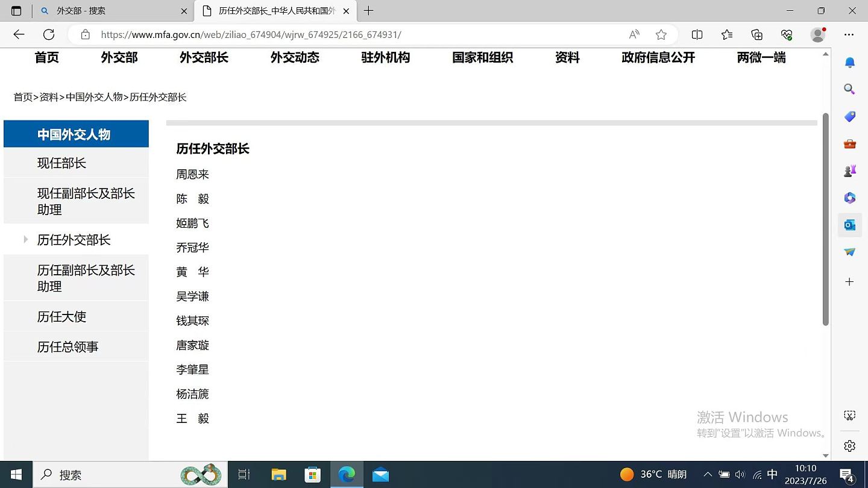Viewport: 868px width, 488px height.
Task: Add this page to favorites
Action: pos(661,34)
